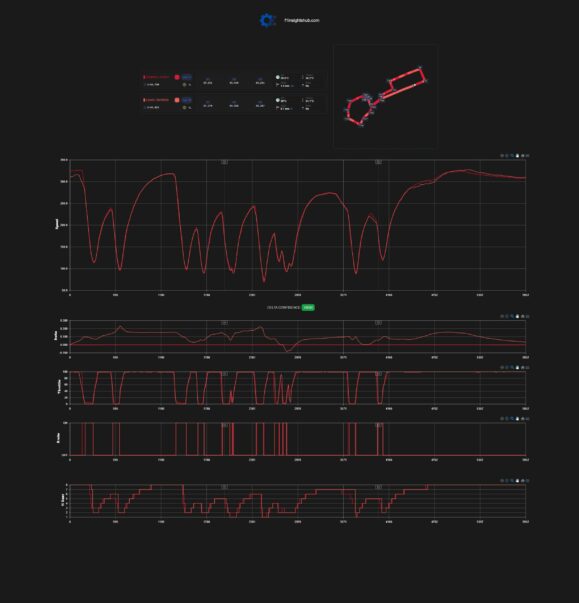Click the first driver's red color swatch

coord(177,77)
